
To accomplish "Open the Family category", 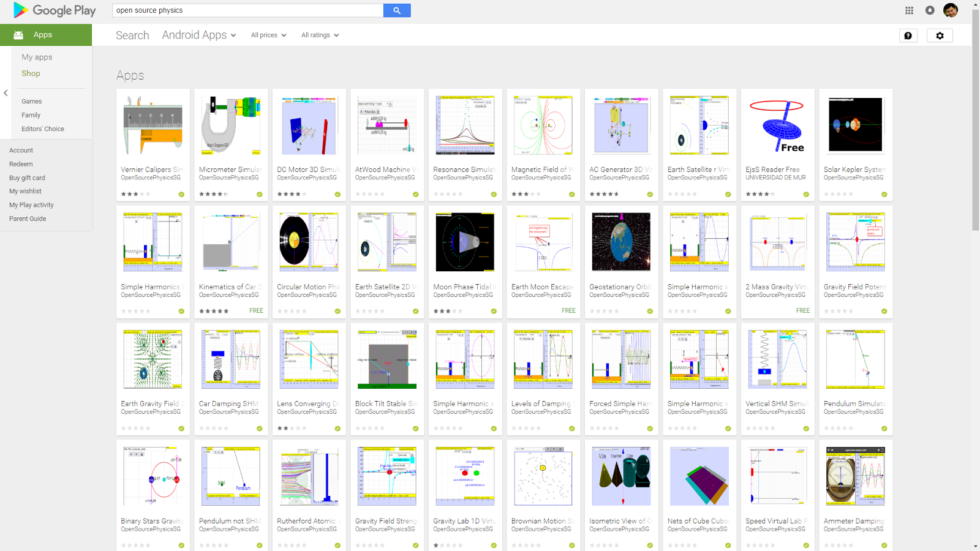I will [x=31, y=115].
